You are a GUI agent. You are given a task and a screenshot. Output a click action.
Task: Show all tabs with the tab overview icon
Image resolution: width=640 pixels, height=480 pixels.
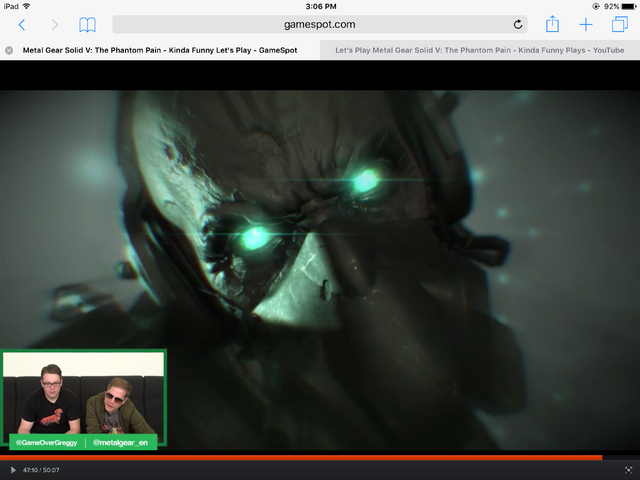click(x=620, y=24)
